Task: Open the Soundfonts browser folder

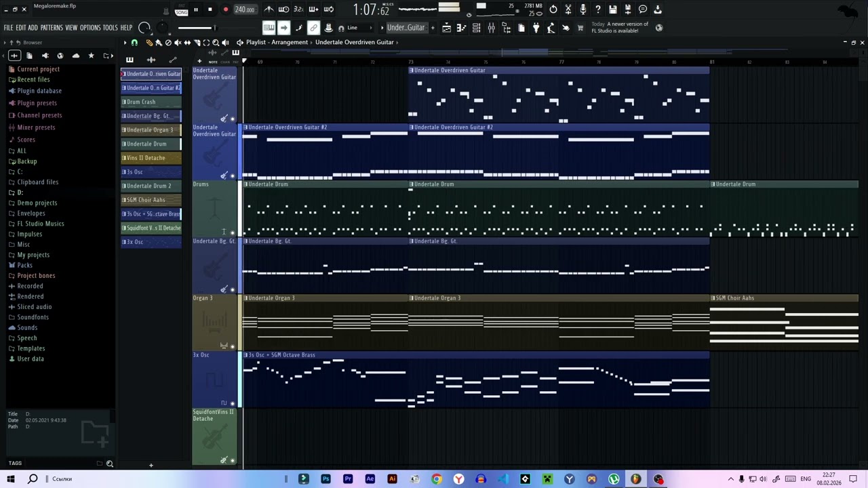Action: (x=33, y=317)
